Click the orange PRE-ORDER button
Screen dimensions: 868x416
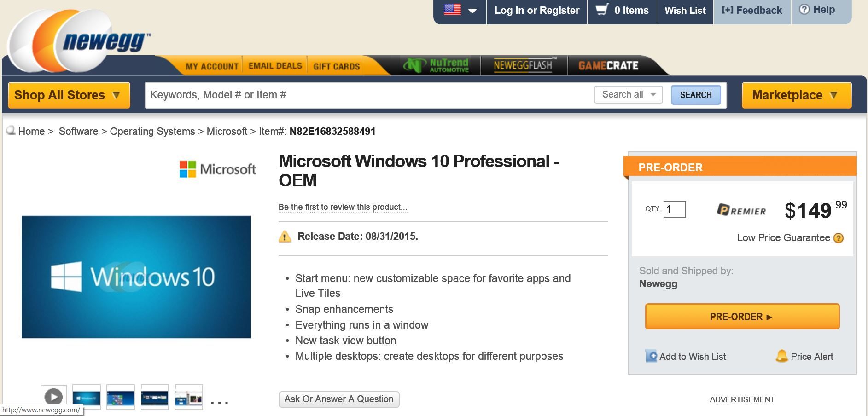[x=742, y=317]
